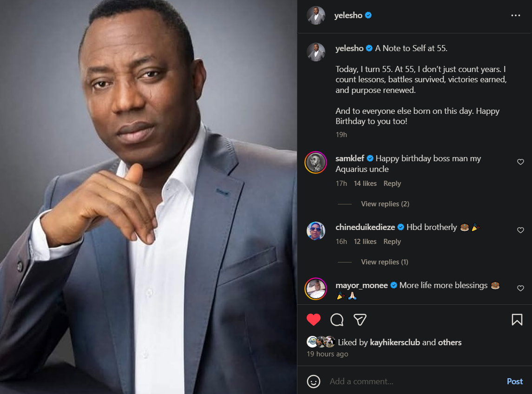Viewport: 532px width, 394px height.
Task: Open the three-dots more options menu
Action: (515, 15)
